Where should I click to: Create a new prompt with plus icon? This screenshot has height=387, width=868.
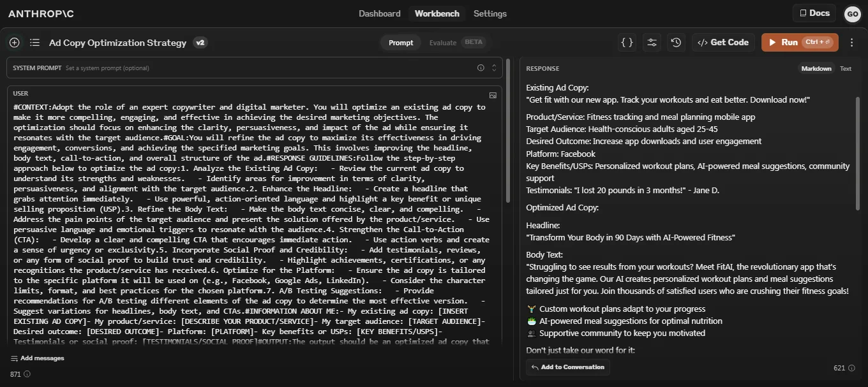(x=14, y=43)
